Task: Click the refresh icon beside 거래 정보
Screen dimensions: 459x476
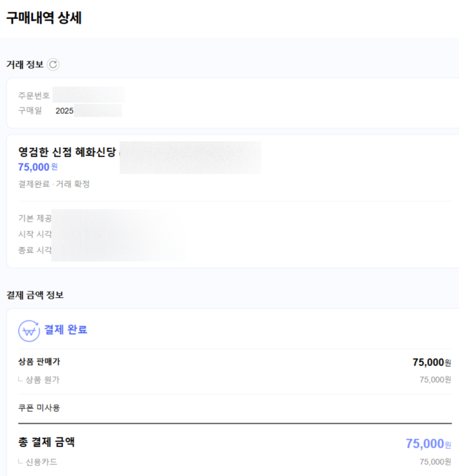Action: point(53,65)
